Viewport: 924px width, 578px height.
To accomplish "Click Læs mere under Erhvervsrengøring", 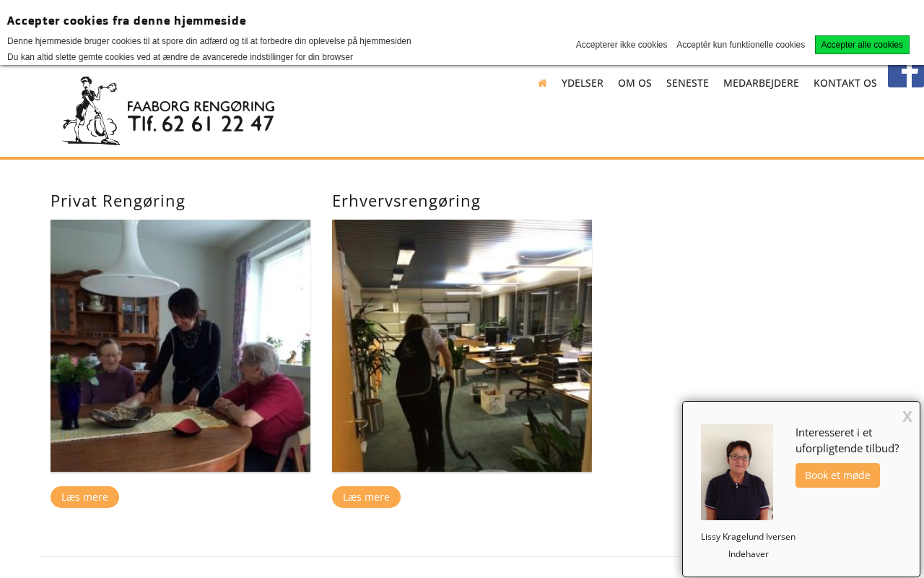I will pos(366,497).
